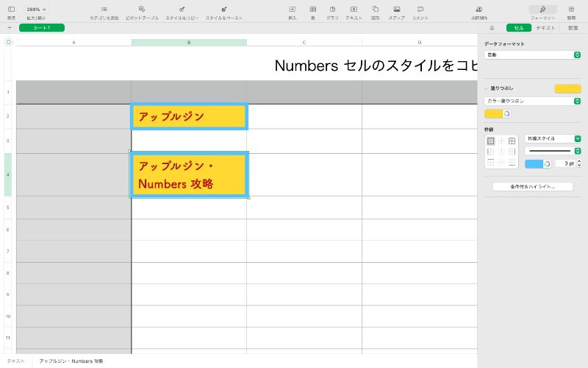The width and height of the screenshot is (588, 368).
Task: Open the border color wheel picker
Action: (547, 163)
